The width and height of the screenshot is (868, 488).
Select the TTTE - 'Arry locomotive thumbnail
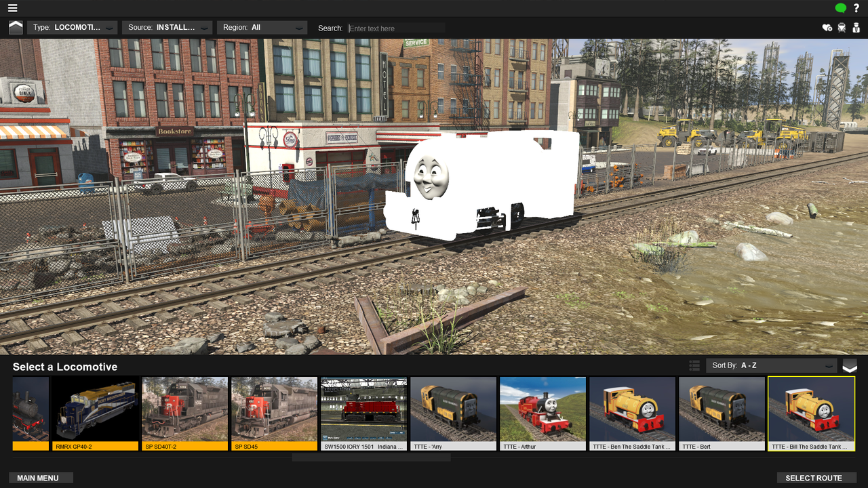click(x=453, y=414)
